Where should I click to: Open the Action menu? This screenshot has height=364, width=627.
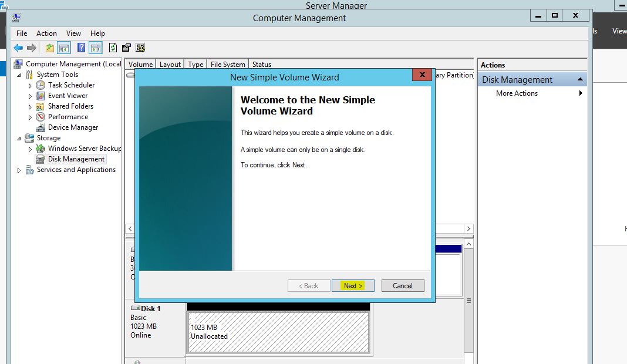click(46, 33)
